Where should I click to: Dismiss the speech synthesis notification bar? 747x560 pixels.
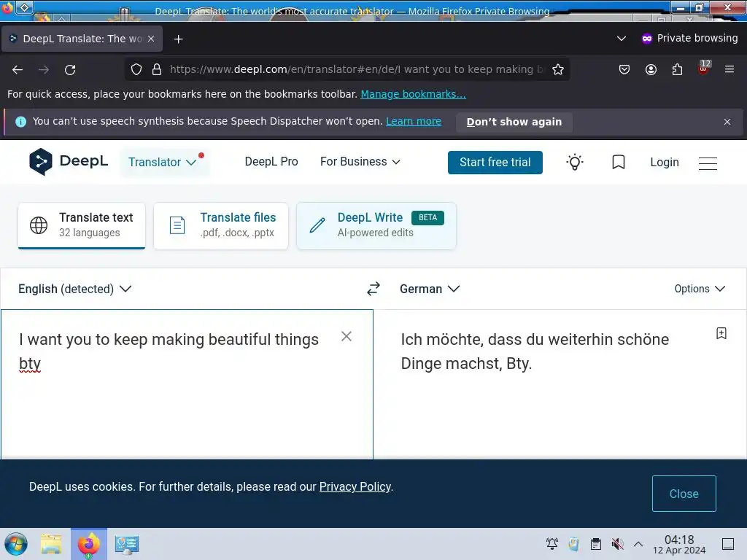coord(727,122)
